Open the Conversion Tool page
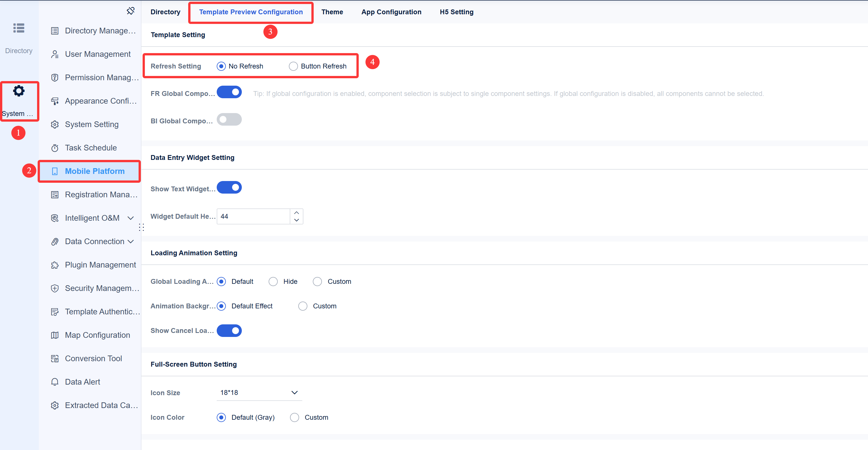 (x=93, y=358)
